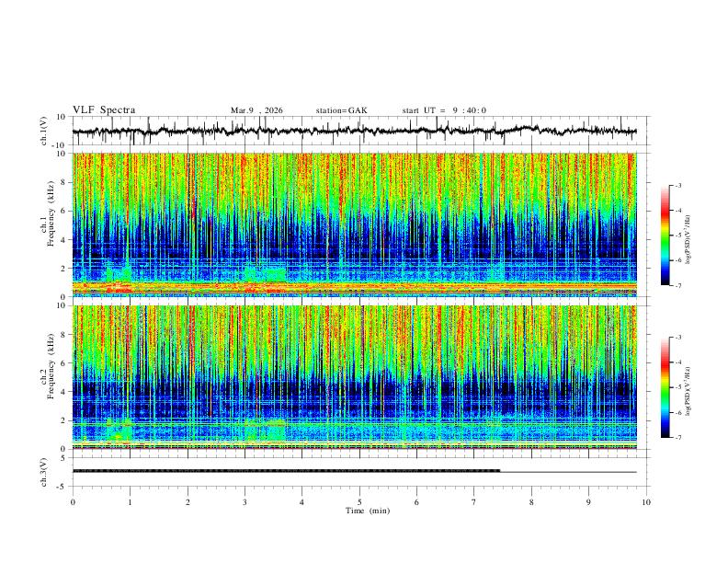Click the time axis tick label "8"
This screenshot has width=728, height=563.
(x=531, y=502)
